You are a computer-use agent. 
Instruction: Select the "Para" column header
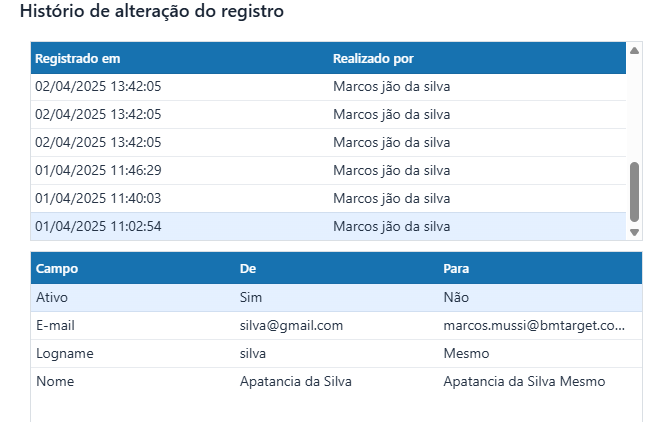pos(456,269)
